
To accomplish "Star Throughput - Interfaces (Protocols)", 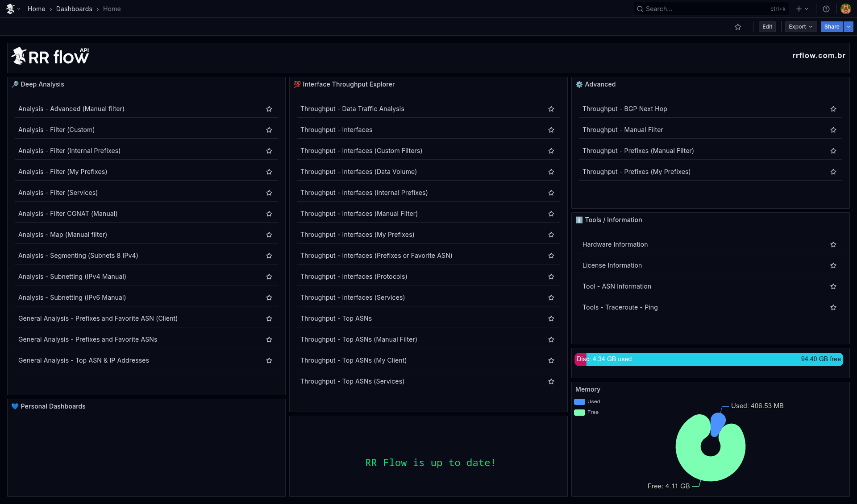I will 551,277.
